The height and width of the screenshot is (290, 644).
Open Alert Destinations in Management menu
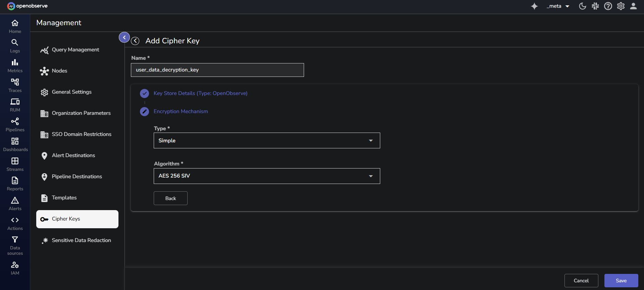[x=73, y=155]
